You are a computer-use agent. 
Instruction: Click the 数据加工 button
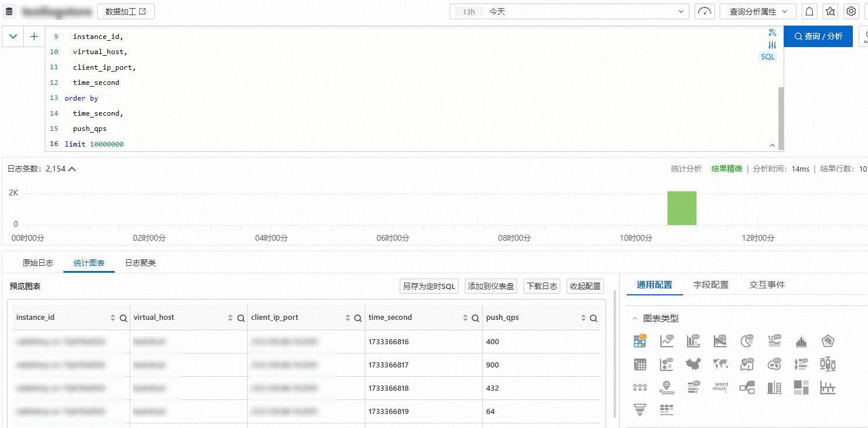coord(126,12)
